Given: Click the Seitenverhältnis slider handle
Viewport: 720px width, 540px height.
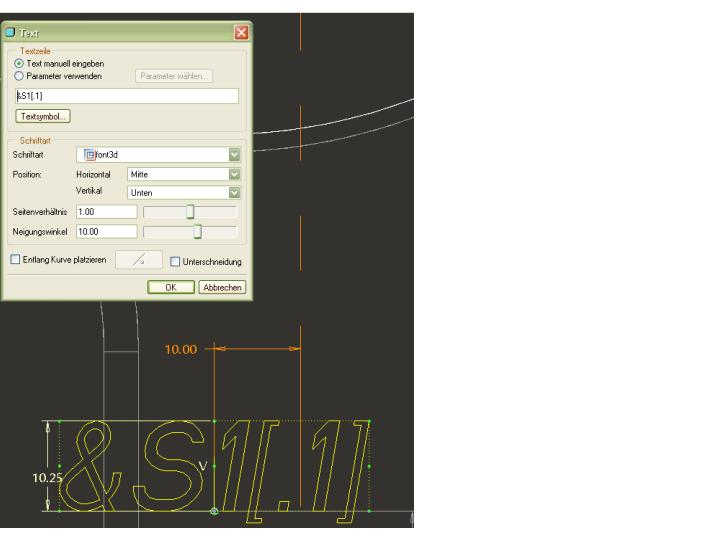Looking at the screenshot, I should click(190, 212).
